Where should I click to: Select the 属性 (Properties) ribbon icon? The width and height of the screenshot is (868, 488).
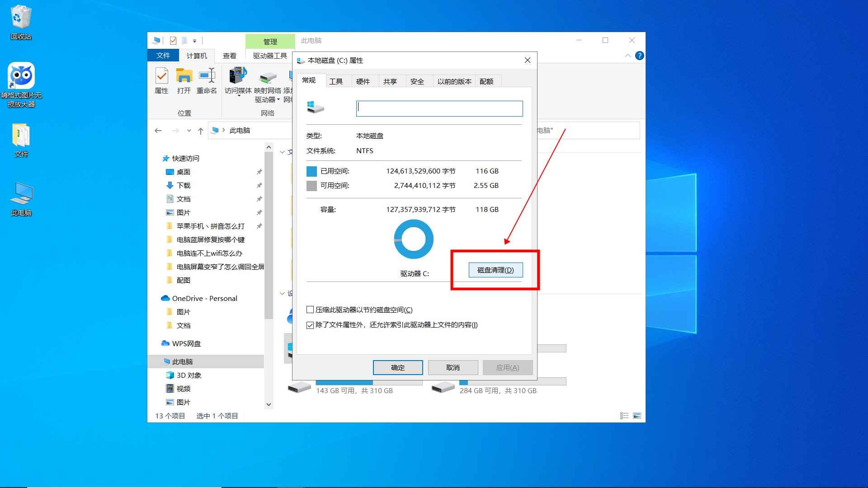pos(161,81)
